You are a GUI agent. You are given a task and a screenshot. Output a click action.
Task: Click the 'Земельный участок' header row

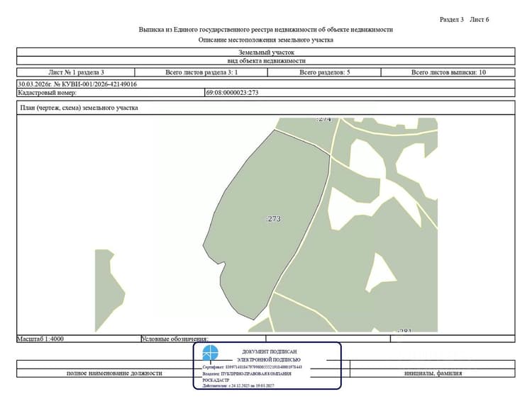click(x=266, y=52)
